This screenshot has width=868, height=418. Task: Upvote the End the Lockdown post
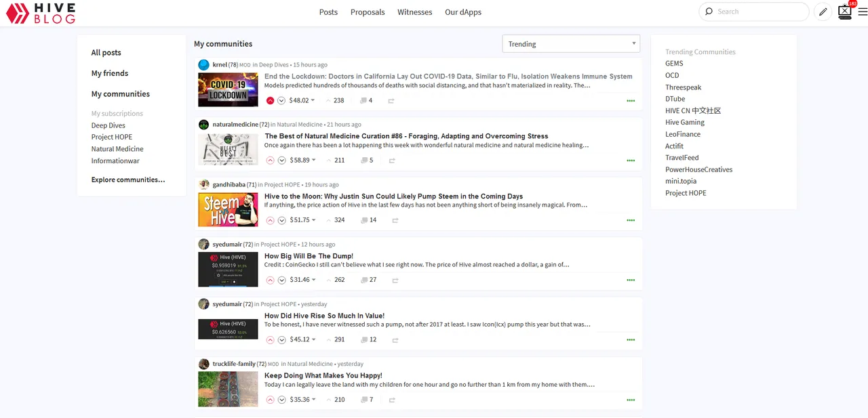[x=270, y=100]
